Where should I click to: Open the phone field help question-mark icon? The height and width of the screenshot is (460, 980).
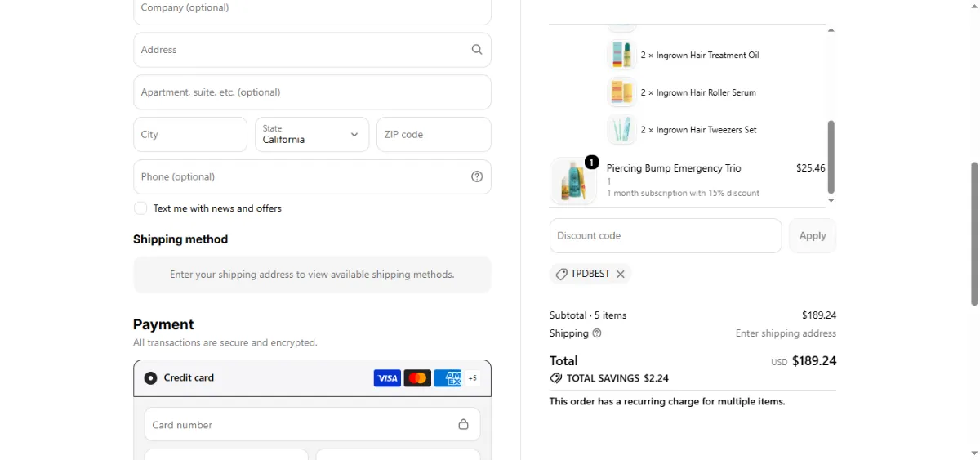[x=477, y=176]
